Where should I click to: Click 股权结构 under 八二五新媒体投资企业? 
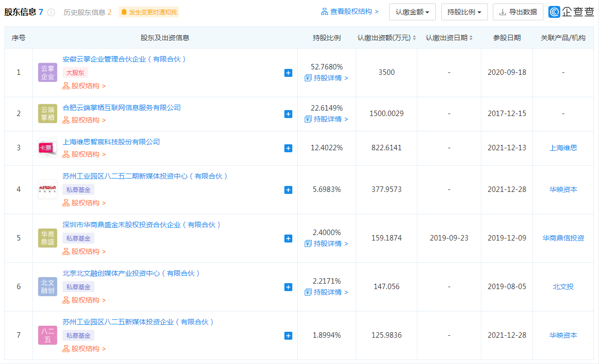[84, 349]
